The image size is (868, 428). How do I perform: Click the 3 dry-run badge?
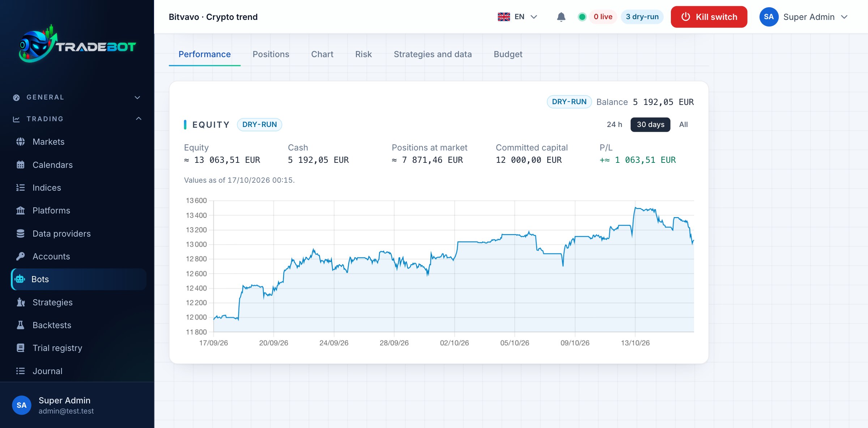point(642,17)
